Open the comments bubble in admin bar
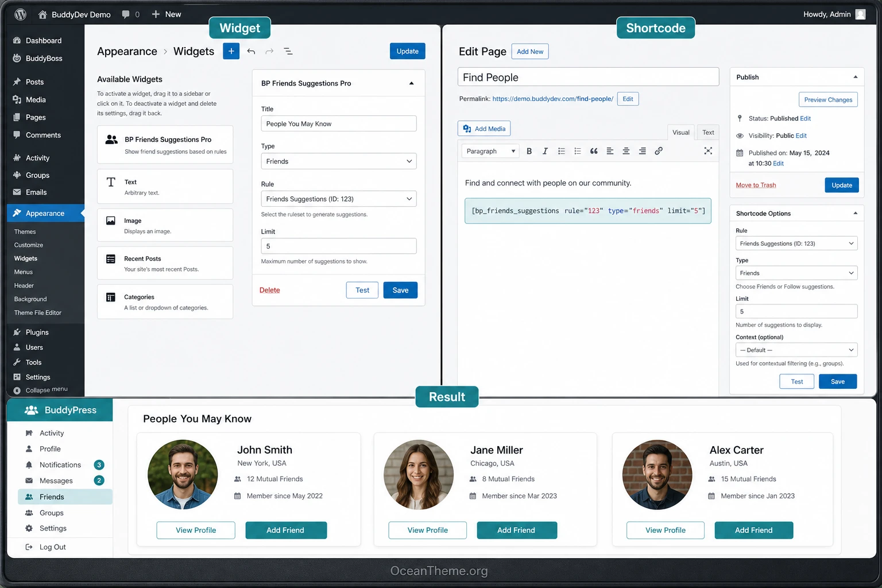882x588 pixels. [x=126, y=14]
